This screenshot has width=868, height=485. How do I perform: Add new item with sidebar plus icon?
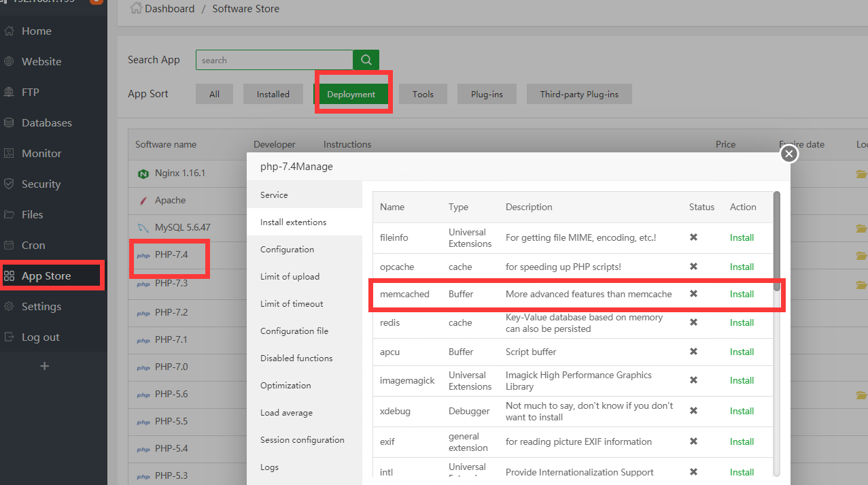pyautogui.click(x=45, y=366)
